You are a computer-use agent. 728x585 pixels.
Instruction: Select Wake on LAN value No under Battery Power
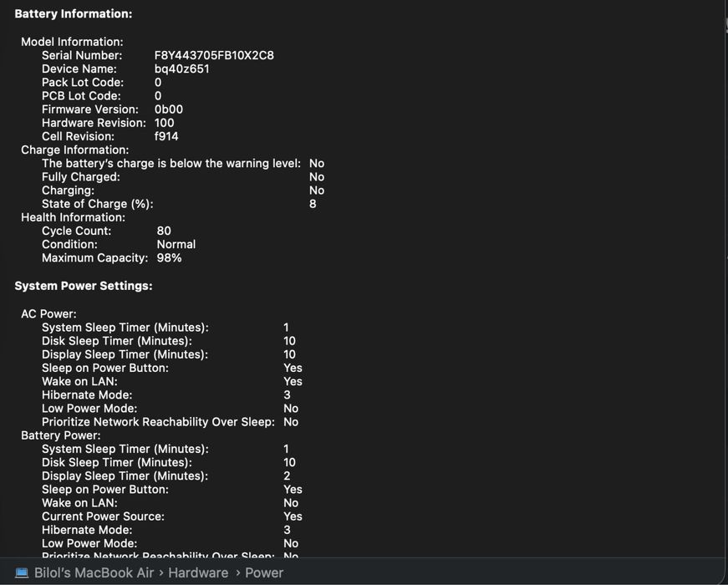291,502
